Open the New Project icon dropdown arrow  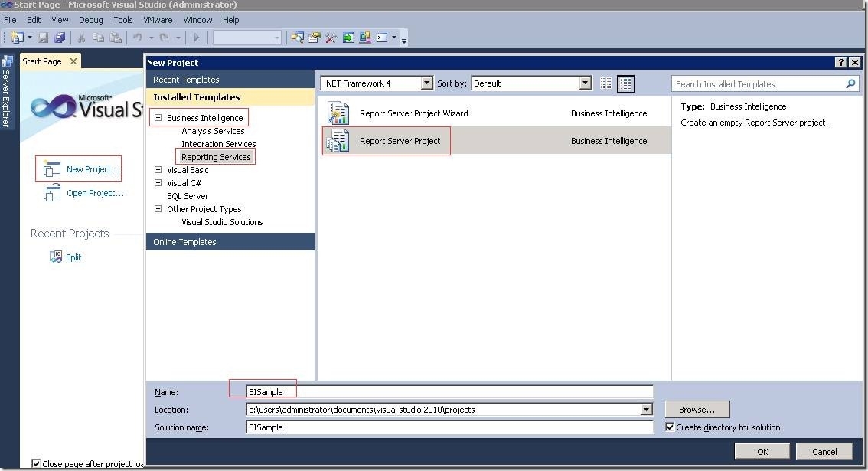[29, 38]
